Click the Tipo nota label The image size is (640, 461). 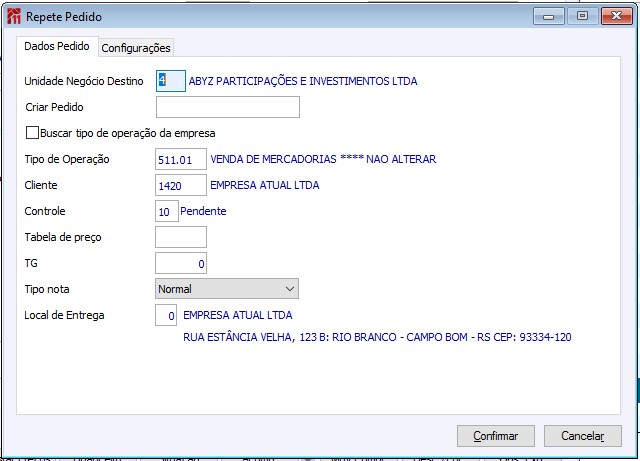point(47,289)
